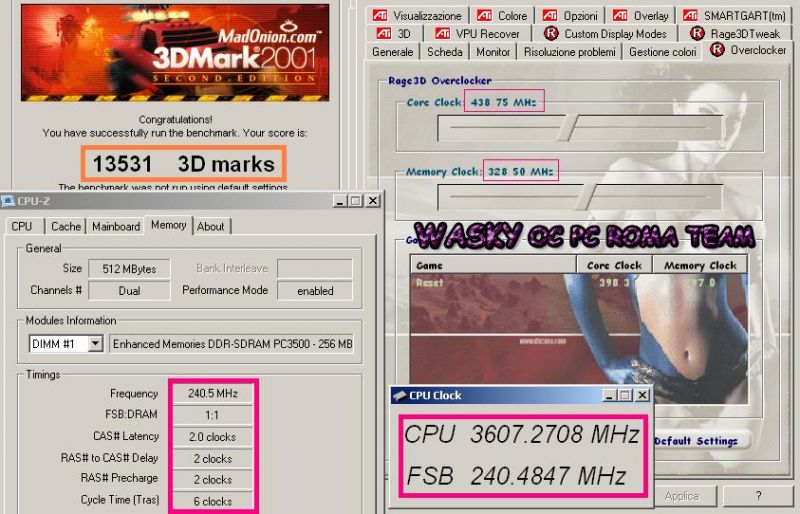800x514 pixels.
Task: Close the CPU Clock window
Action: coord(642,395)
